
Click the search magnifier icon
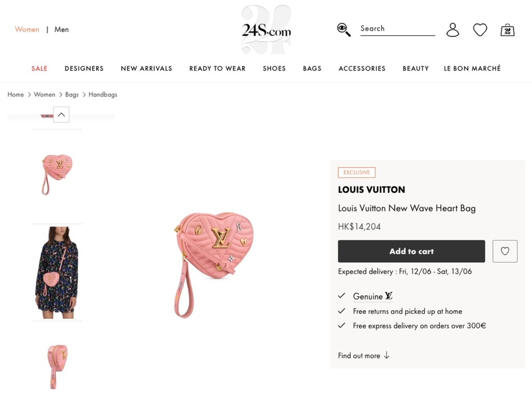pos(343,30)
